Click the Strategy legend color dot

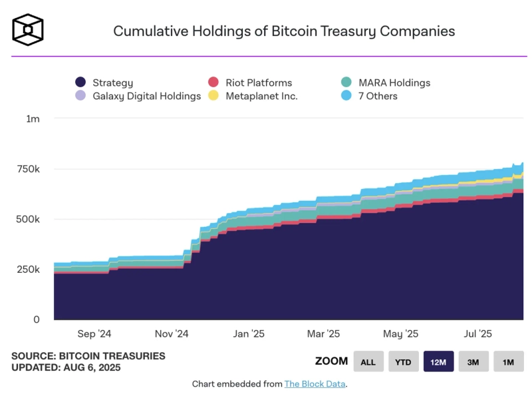click(80, 83)
